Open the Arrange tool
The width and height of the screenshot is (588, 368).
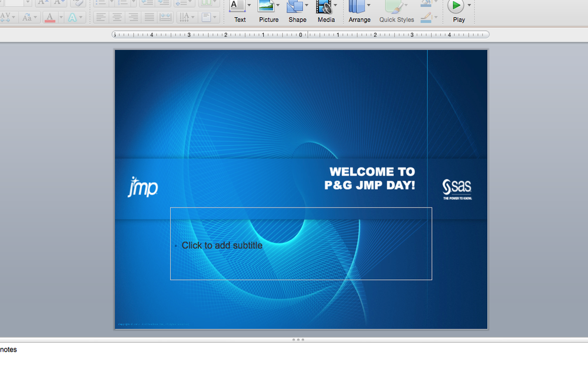(x=357, y=6)
